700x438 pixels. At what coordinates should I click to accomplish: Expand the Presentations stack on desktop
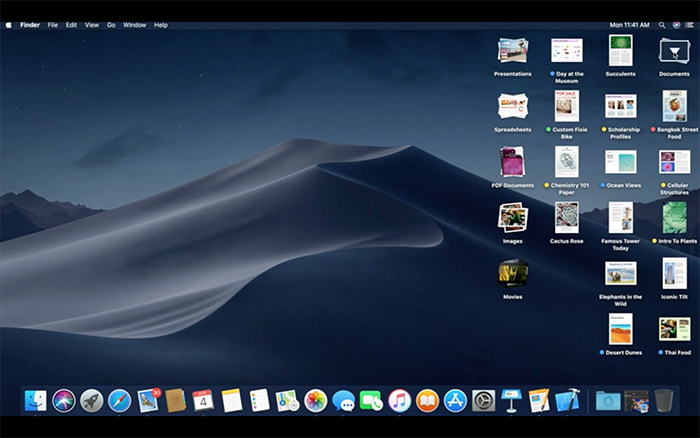pyautogui.click(x=512, y=50)
